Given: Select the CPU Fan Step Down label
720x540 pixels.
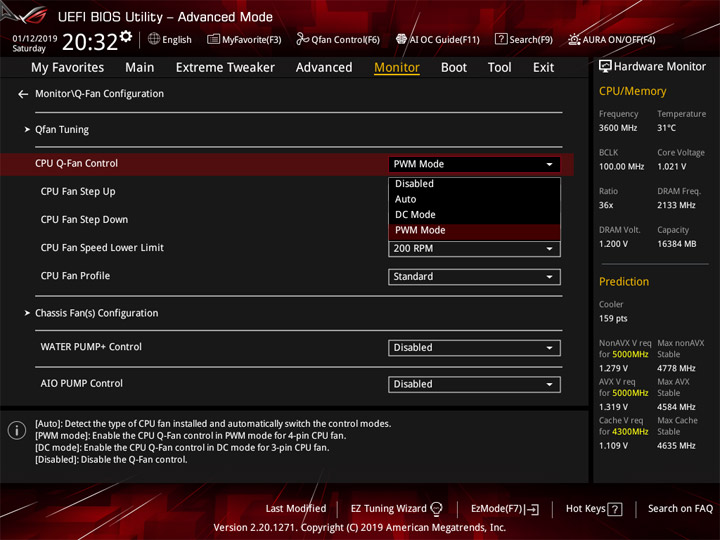Looking at the screenshot, I should click(84, 219).
